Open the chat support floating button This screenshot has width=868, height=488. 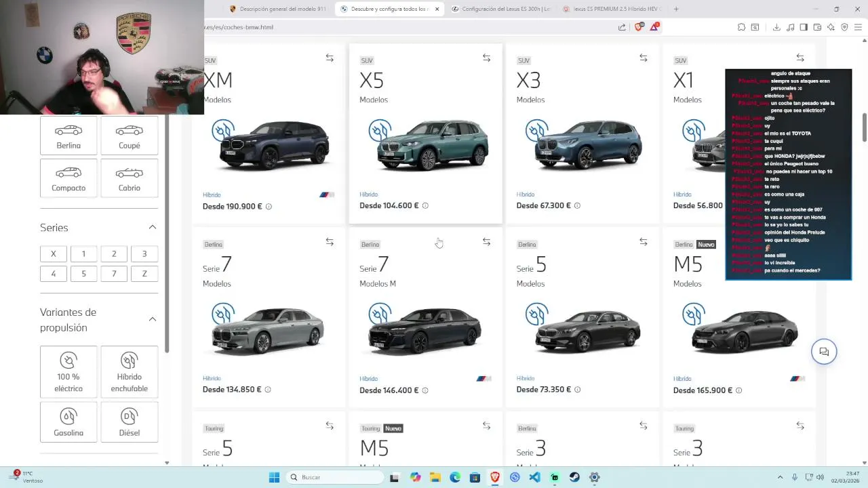(x=824, y=352)
